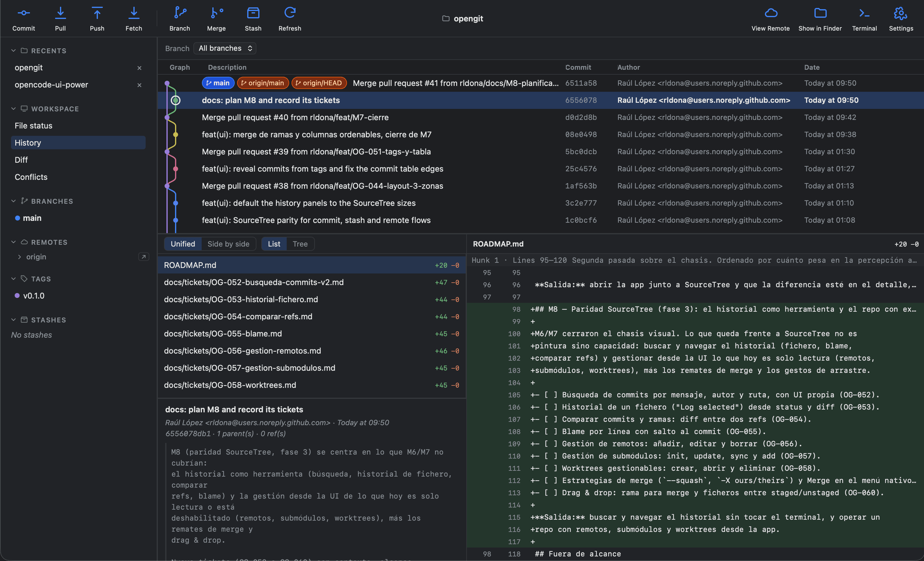Click the Commit toolbar icon

(24, 13)
